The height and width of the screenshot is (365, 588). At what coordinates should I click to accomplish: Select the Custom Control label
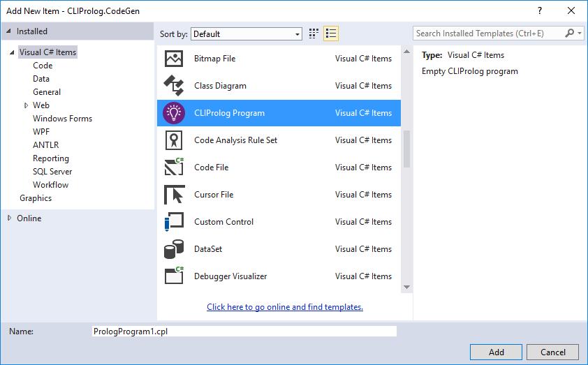[x=224, y=222]
